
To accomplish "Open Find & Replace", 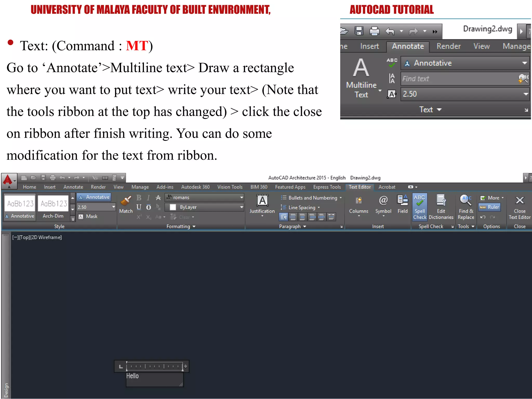I will [x=466, y=207].
